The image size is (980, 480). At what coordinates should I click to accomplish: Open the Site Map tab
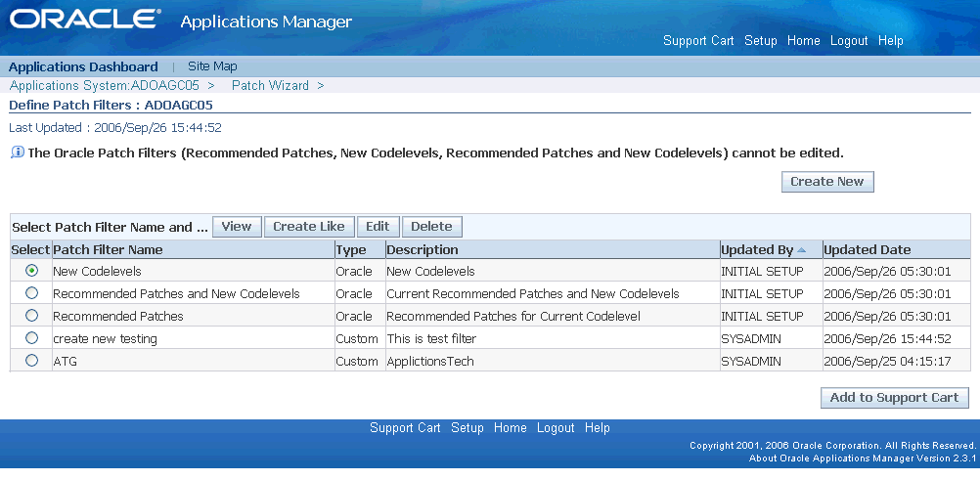click(212, 66)
